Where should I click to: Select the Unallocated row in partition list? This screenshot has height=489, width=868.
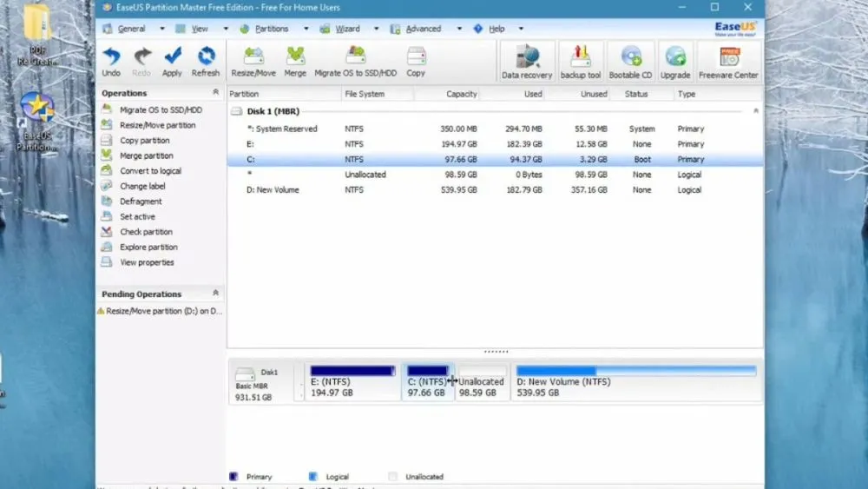pos(365,175)
